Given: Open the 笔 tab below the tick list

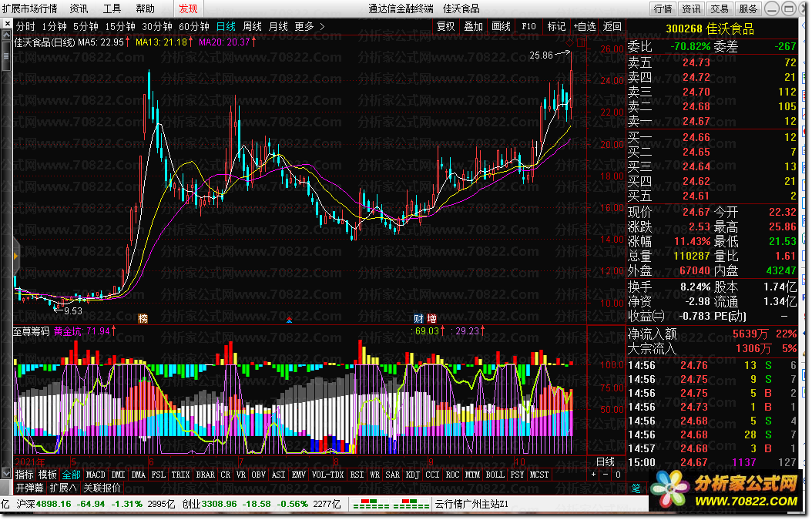Looking at the screenshot, I should (636, 488).
